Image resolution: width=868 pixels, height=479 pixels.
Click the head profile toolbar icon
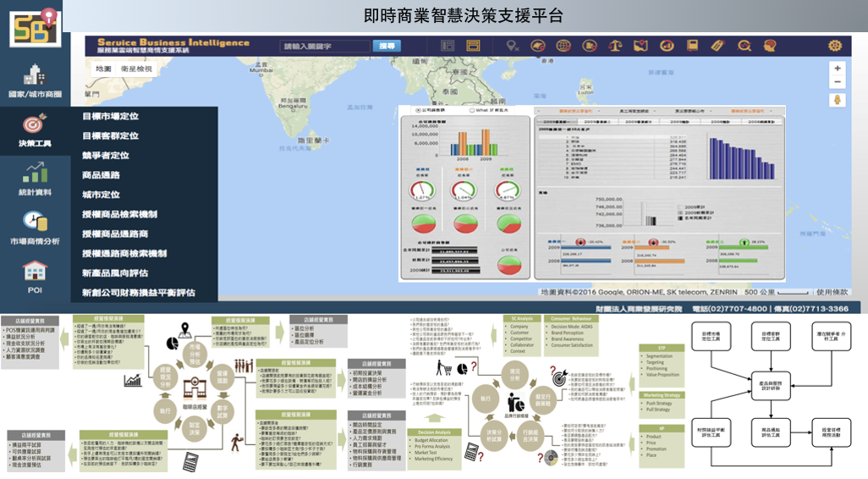click(770, 46)
